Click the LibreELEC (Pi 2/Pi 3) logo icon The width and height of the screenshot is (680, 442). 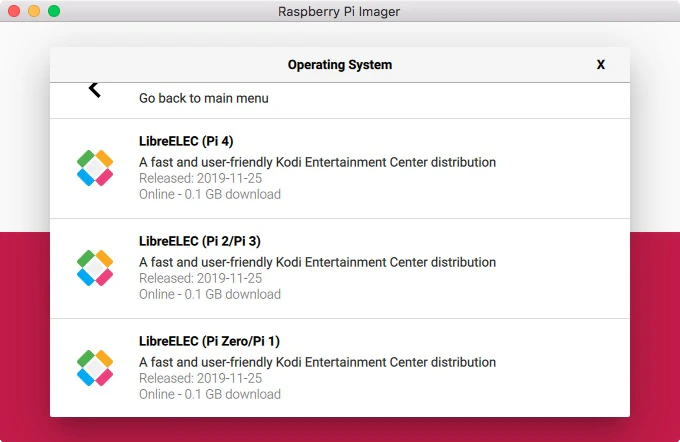tap(95, 268)
